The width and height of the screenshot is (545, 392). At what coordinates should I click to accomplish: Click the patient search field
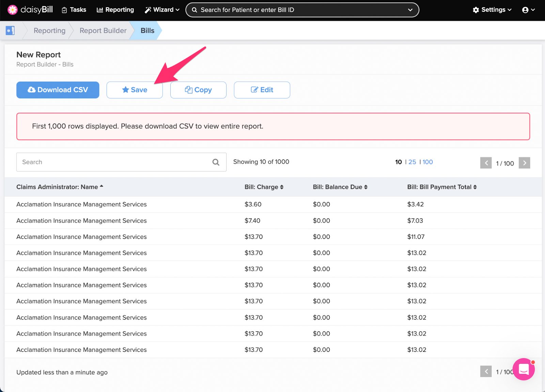pyautogui.click(x=302, y=10)
